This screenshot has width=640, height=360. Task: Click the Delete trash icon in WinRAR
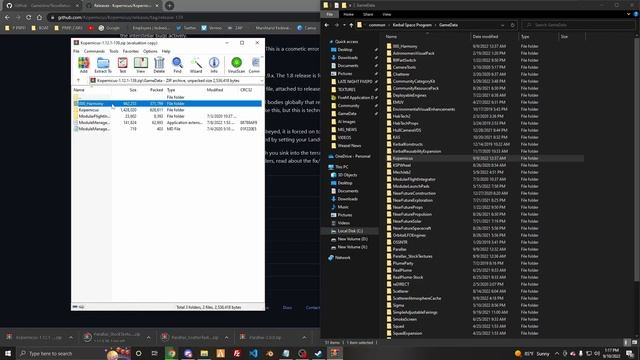tap(159, 64)
